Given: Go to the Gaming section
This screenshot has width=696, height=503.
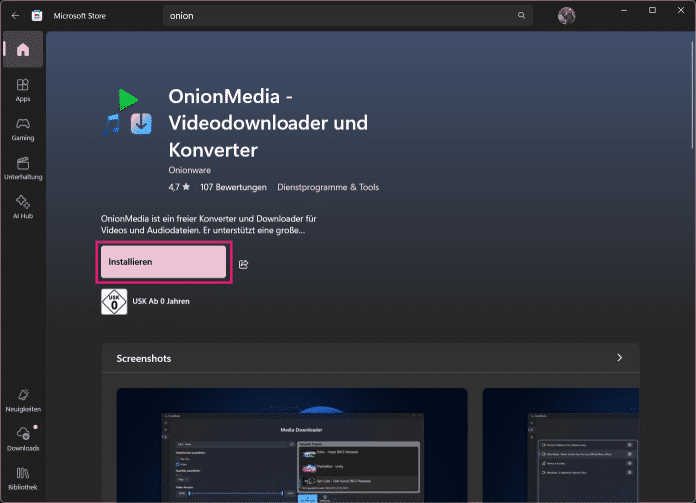Looking at the screenshot, I should [22, 129].
